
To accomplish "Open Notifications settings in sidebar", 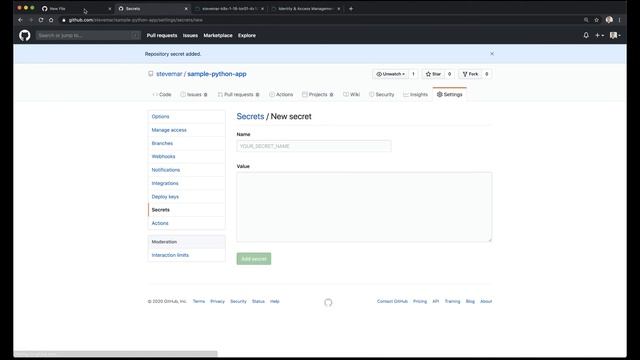I will point(187,170).
